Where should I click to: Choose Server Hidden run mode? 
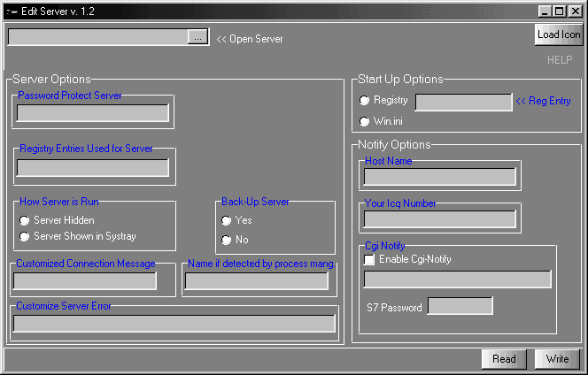click(x=25, y=220)
